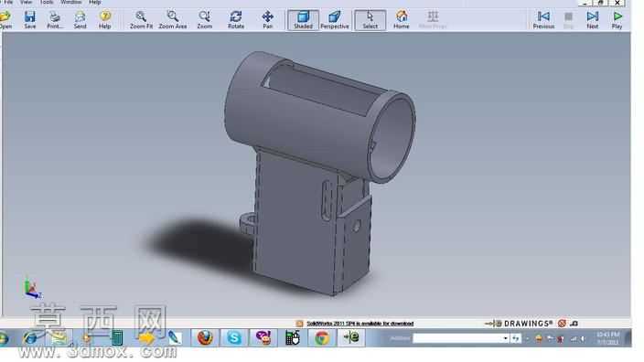Open the View menu
The image size is (644, 362).
[x=26, y=3]
